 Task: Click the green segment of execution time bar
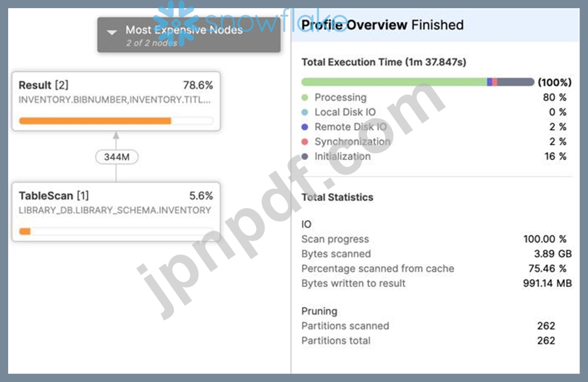(x=394, y=82)
